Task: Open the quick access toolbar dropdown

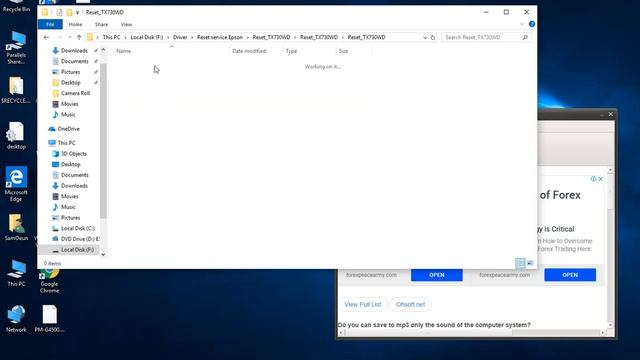Action: tap(77, 13)
